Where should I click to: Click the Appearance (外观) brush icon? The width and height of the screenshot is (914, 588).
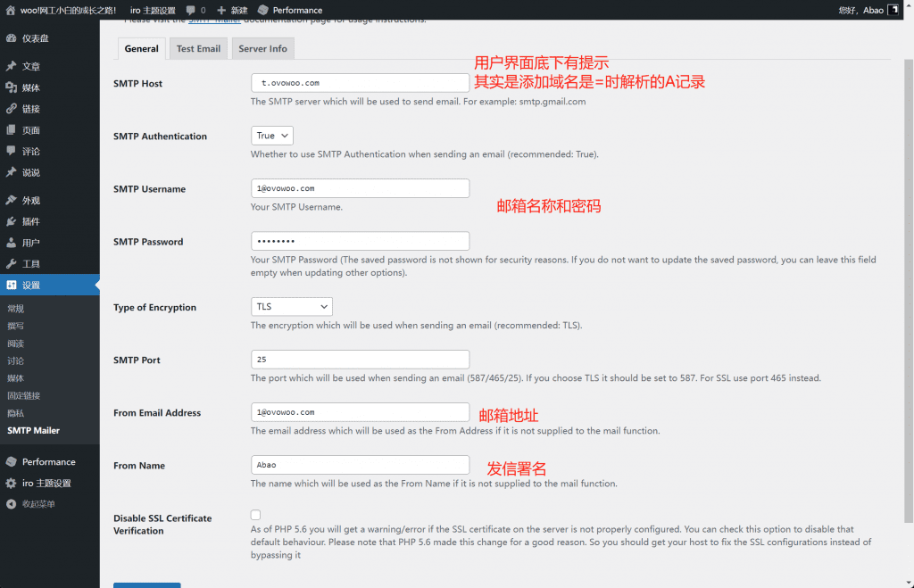coord(11,200)
